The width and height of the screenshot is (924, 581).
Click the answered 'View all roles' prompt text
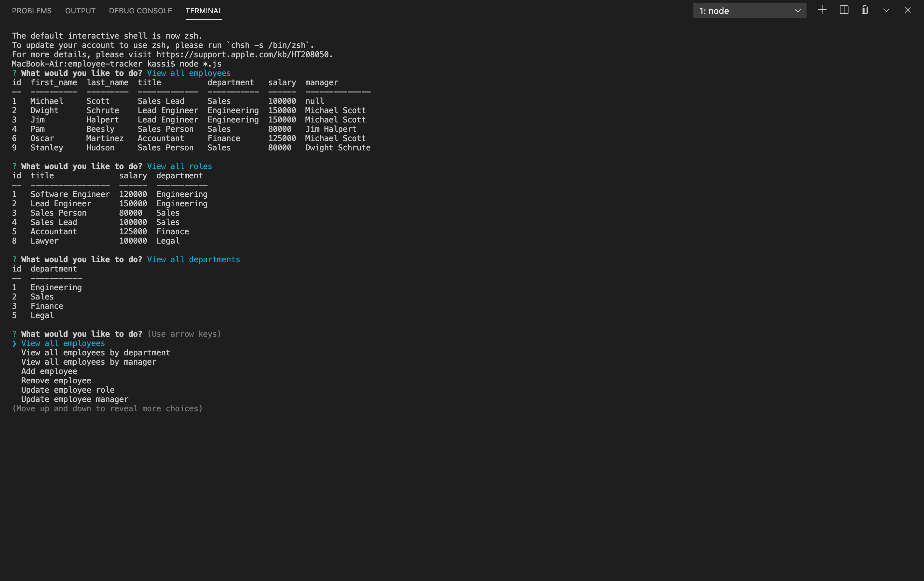pyautogui.click(x=180, y=166)
